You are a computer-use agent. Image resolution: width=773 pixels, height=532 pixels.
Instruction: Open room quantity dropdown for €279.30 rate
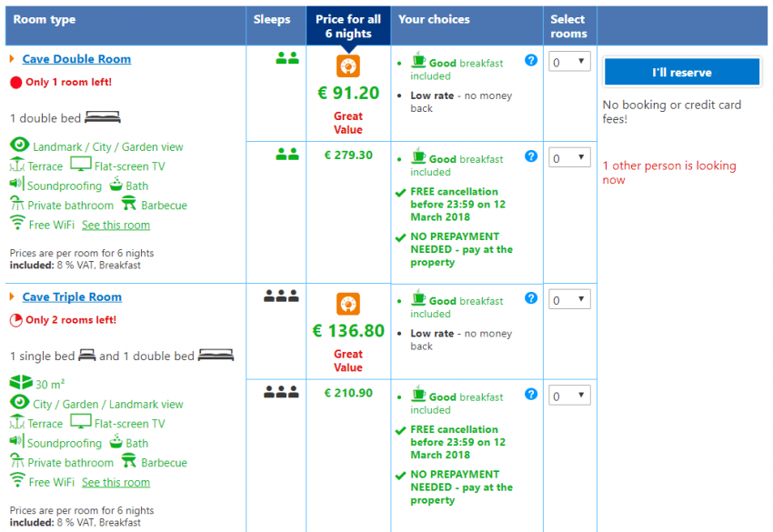click(570, 158)
